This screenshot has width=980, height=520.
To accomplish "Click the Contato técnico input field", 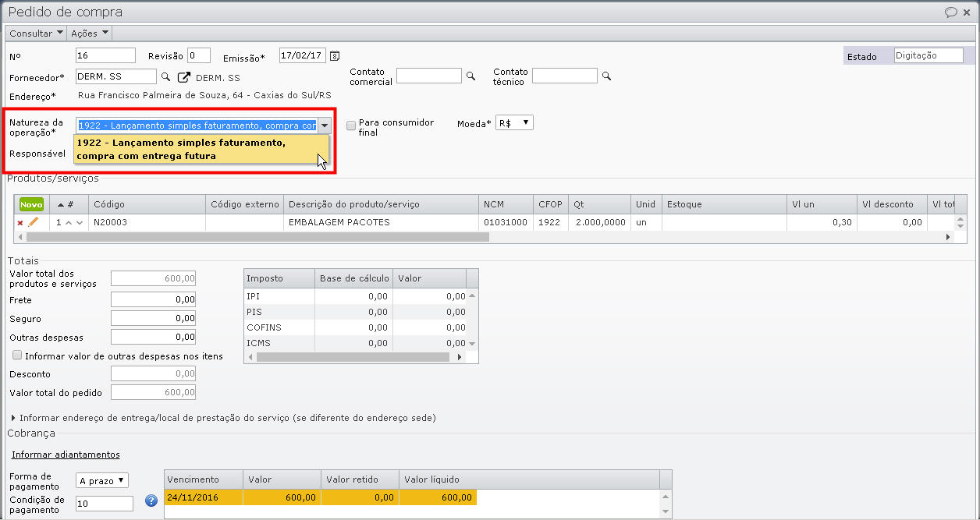I will coord(565,76).
